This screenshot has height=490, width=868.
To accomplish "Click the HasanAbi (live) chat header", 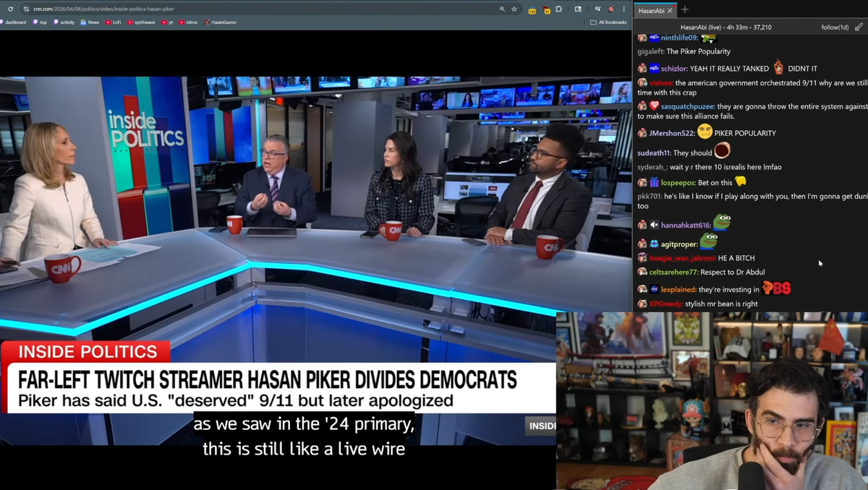I will (x=726, y=27).
